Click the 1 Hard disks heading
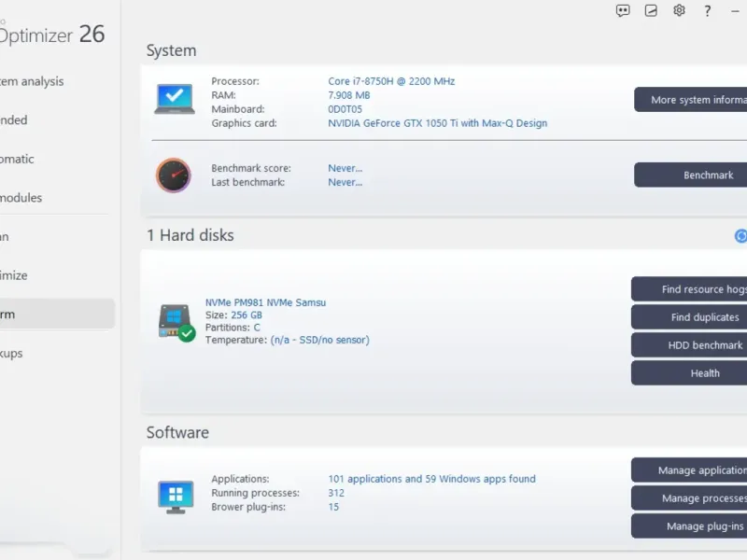 tap(190, 235)
